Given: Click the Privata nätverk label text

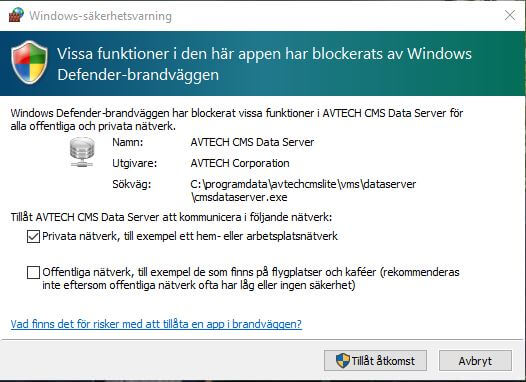Looking at the screenshot, I should click(190, 236).
